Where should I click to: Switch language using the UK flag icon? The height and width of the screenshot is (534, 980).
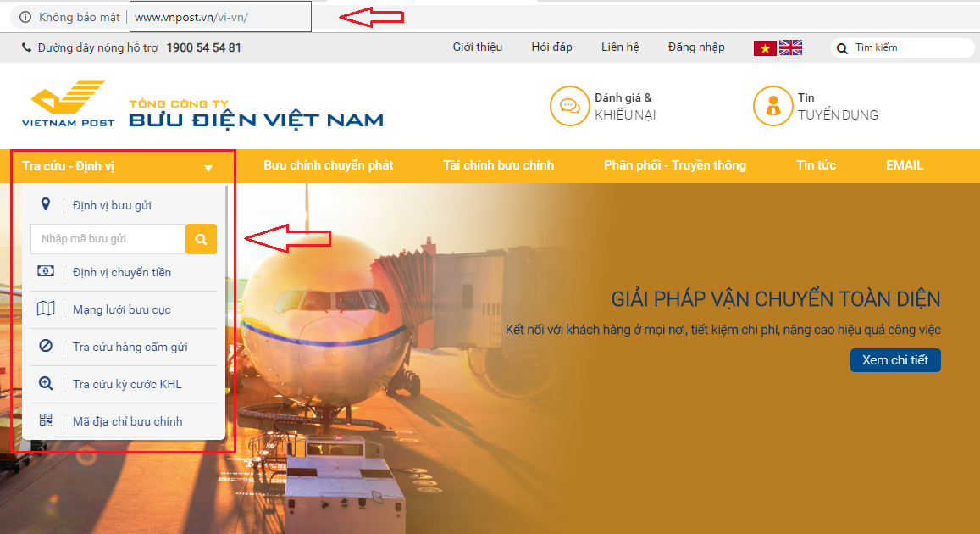pyautogui.click(x=790, y=47)
